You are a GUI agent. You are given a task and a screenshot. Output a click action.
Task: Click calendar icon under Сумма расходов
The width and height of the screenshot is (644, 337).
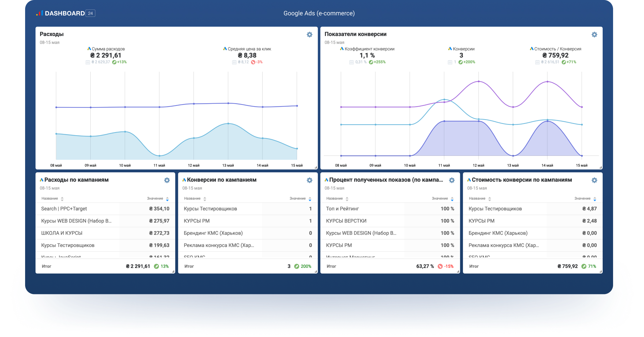tap(88, 62)
